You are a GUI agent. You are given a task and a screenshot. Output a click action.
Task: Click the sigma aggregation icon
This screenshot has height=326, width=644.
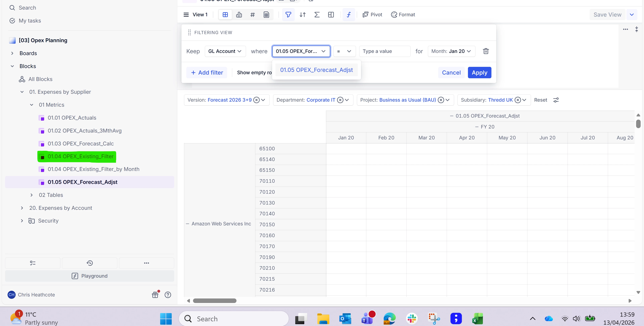(x=317, y=15)
